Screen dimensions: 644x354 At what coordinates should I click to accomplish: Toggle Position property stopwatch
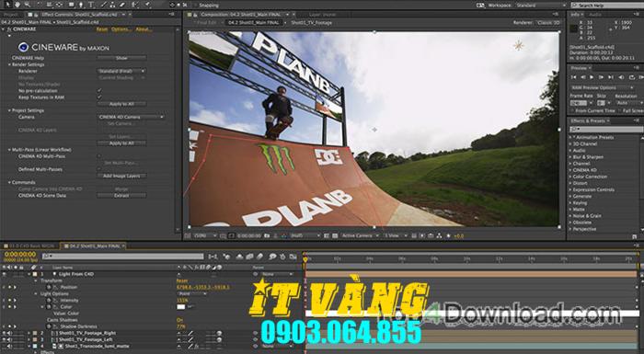49,287
